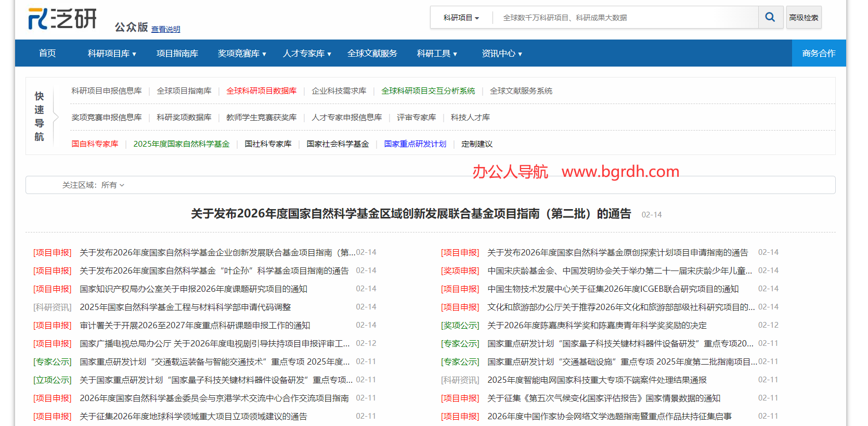Open 交通基础设施 重点专项 article
The width and height of the screenshot is (868, 426).
(623, 362)
